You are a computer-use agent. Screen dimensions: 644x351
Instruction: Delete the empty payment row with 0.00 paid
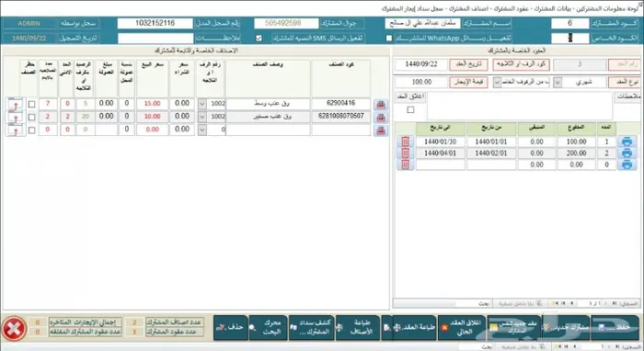[405, 164]
